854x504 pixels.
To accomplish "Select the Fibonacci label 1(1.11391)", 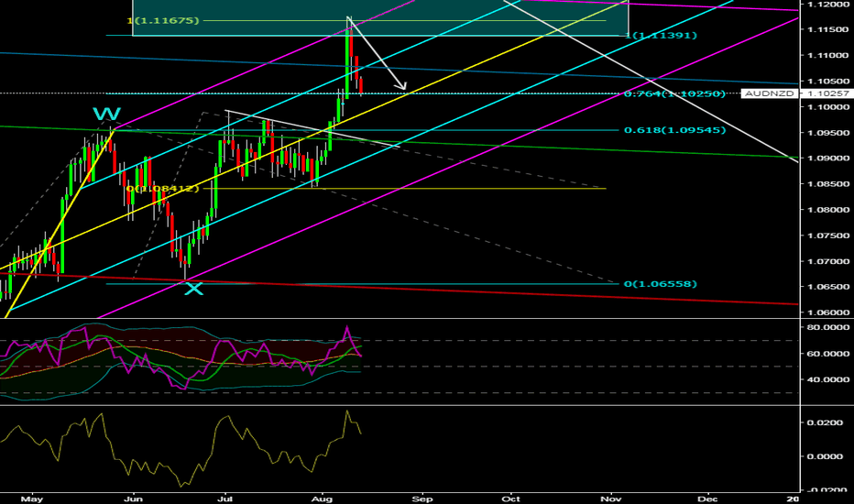I will click(x=662, y=36).
